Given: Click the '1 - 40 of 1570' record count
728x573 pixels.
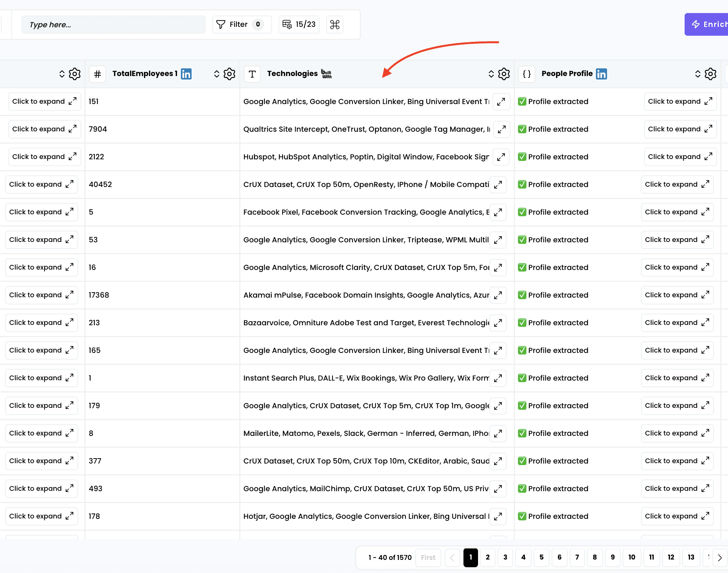Looking at the screenshot, I should [x=390, y=558].
